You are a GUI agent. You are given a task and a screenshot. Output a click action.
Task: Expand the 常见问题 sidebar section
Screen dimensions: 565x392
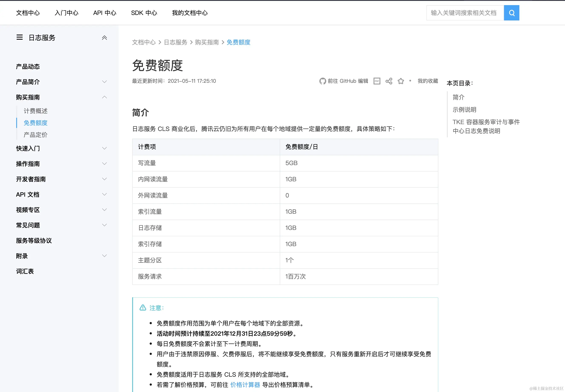pyautogui.click(x=104, y=225)
